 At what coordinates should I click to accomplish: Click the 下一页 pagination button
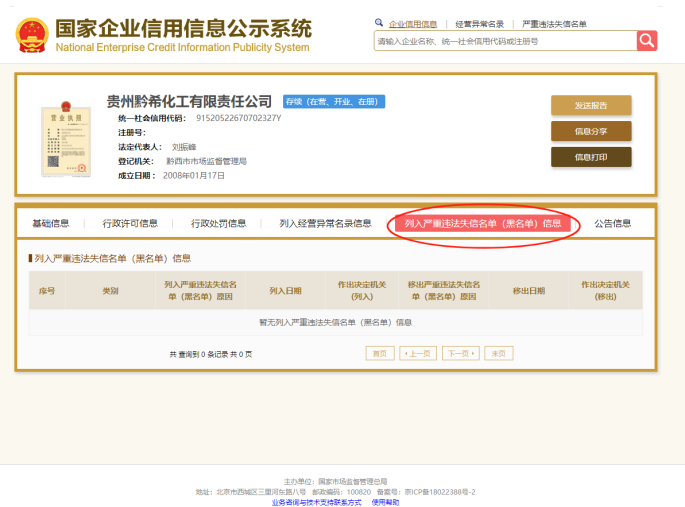point(459,353)
